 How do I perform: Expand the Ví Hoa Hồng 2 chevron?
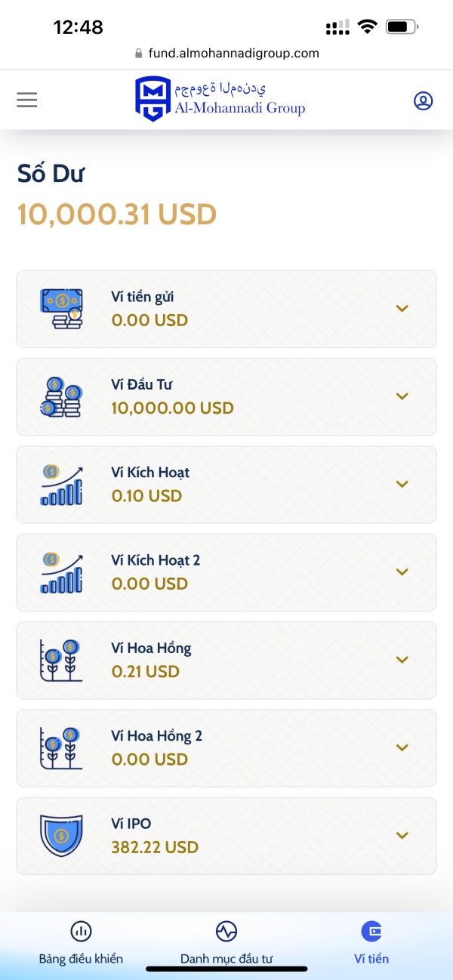click(402, 747)
